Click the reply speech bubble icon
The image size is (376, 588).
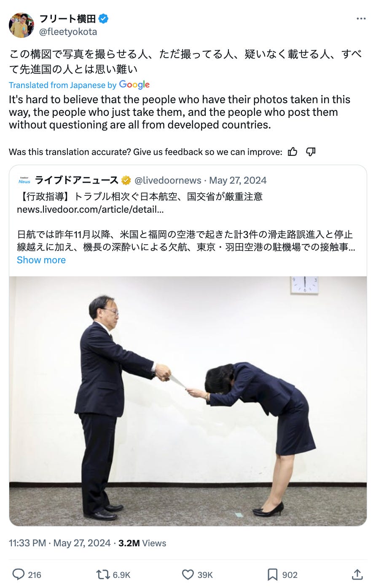(19, 574)
